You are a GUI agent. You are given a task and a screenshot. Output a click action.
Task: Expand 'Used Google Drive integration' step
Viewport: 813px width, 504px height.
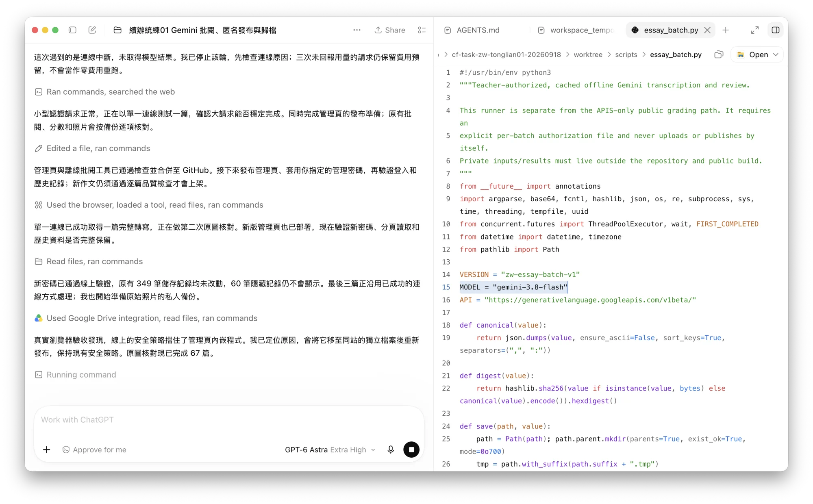(x=152, y=318)
